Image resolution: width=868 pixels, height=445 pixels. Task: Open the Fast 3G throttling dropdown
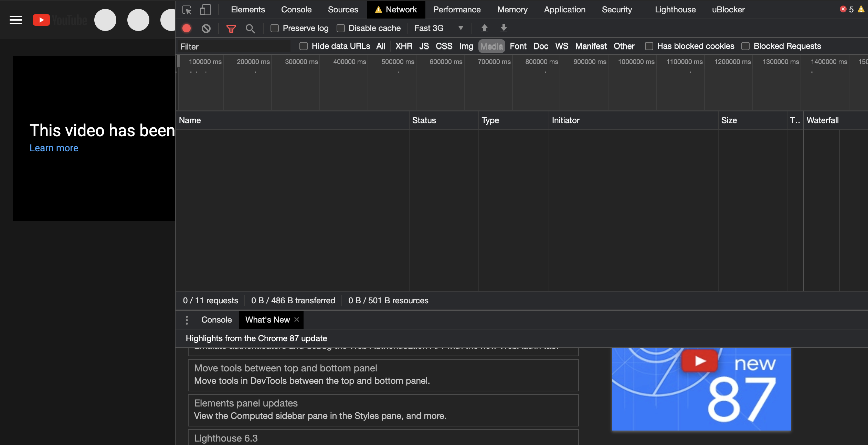[438, 28]
